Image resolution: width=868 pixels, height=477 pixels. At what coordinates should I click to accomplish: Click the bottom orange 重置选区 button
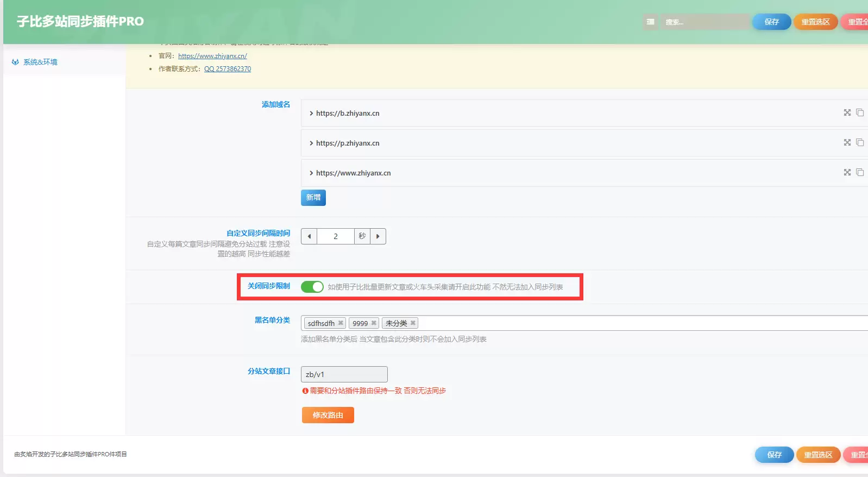819,455
